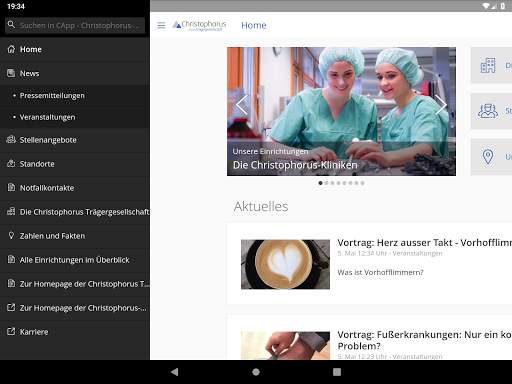Open the Die Christophorus-Kliniken banner slide
This screenshot has height=384, width=512.
point(341,111)
